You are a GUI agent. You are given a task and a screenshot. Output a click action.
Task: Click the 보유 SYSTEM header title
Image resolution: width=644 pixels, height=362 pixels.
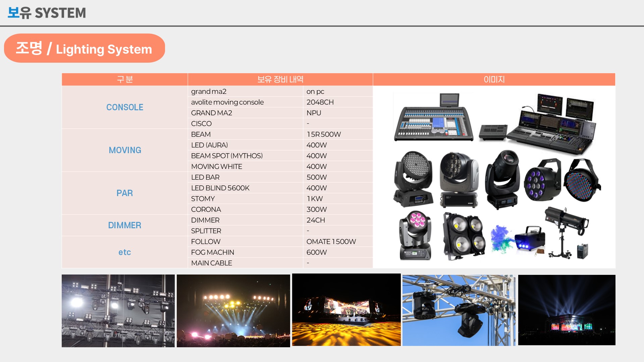[47, 13]
